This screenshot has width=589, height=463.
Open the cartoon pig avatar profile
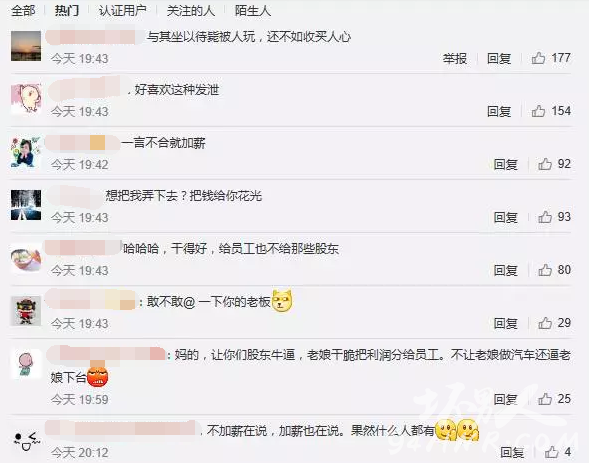tap(26, 99)
